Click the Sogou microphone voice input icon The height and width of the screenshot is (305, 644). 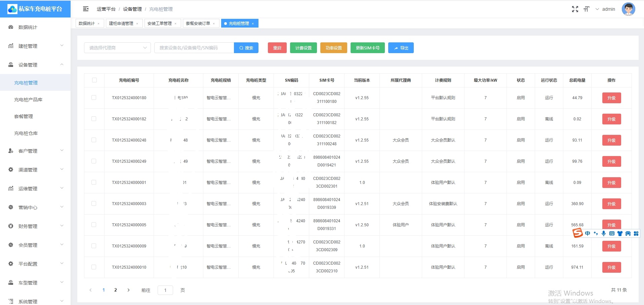[604, 233]
